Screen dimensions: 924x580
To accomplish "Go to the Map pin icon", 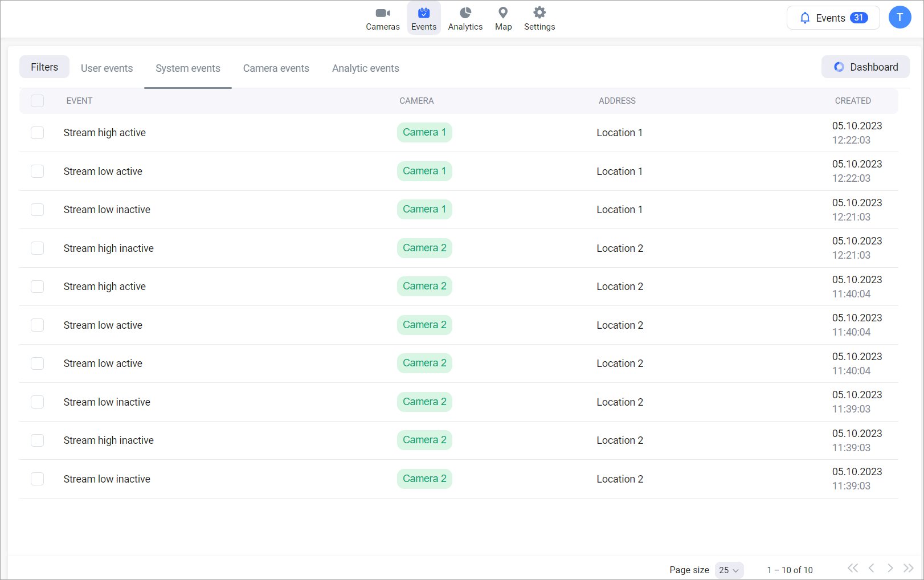I will pyautogui.click(x=503, y=13).
